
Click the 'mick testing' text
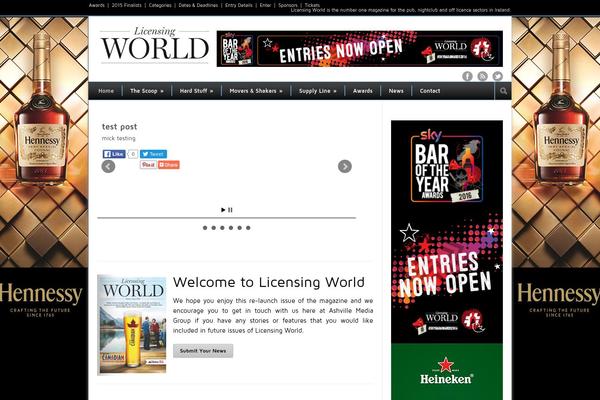click(x=119, y=138)
